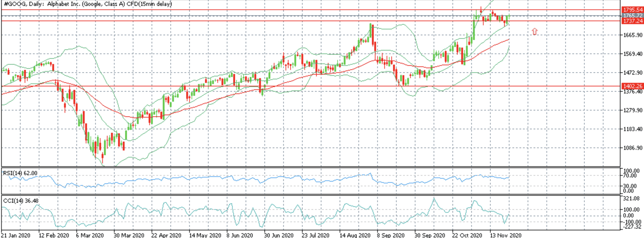Click the 1376.40 price axis value

coord(633,91)
